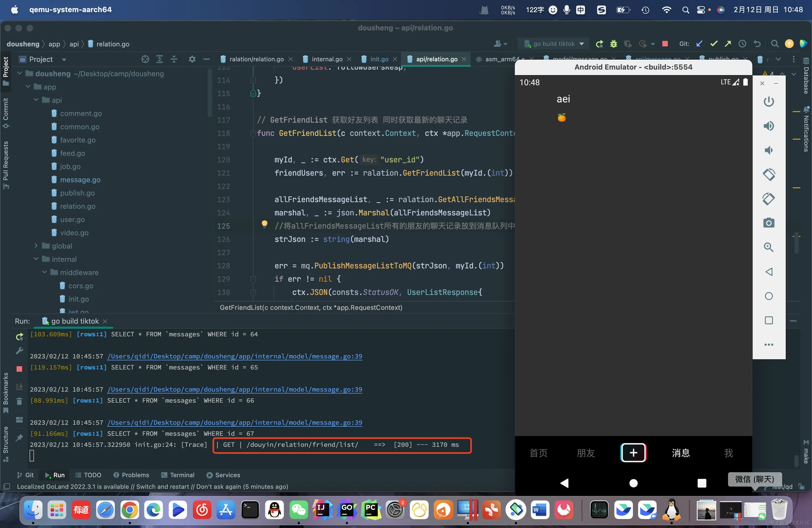Click the red Stop run toolbar icon
812x528 pixels.
coord(665,44)
